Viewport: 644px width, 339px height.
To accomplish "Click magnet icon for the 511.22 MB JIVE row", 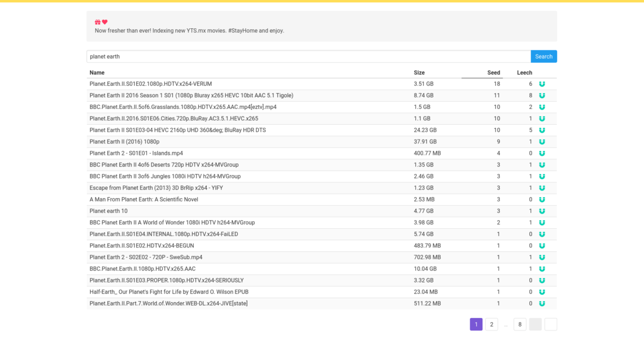I will pos(542,304).
